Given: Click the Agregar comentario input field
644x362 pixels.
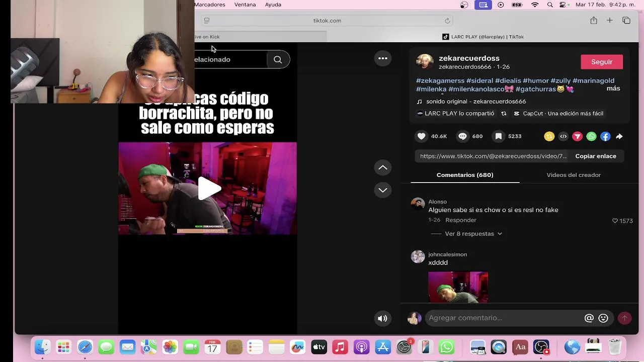Looking at the screenshot, I should point(504,318).
